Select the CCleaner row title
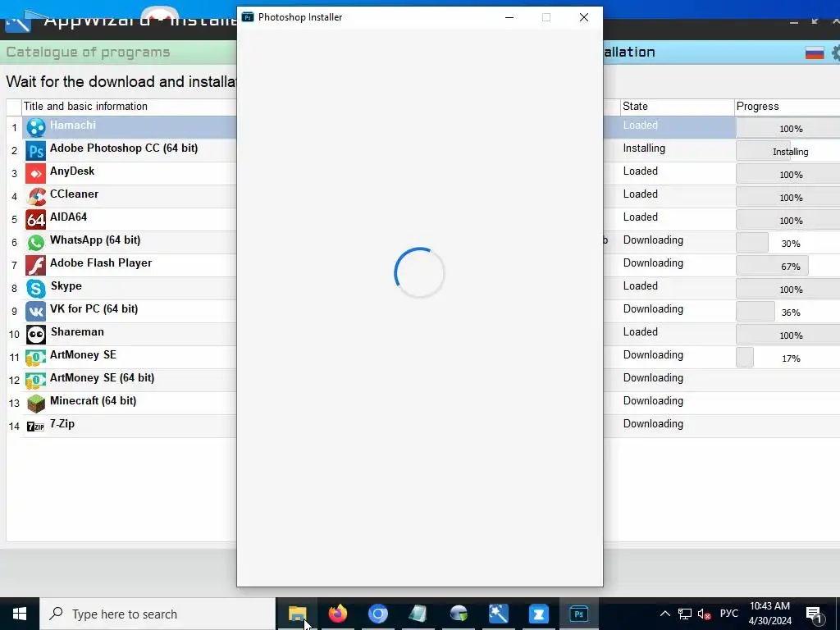The width and height of the screenshot is (840, 630). [74, 194]
